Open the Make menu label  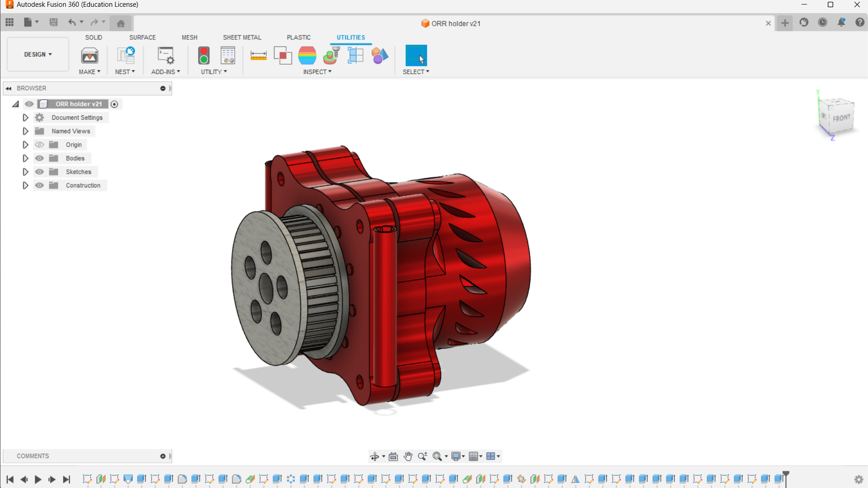90,72
